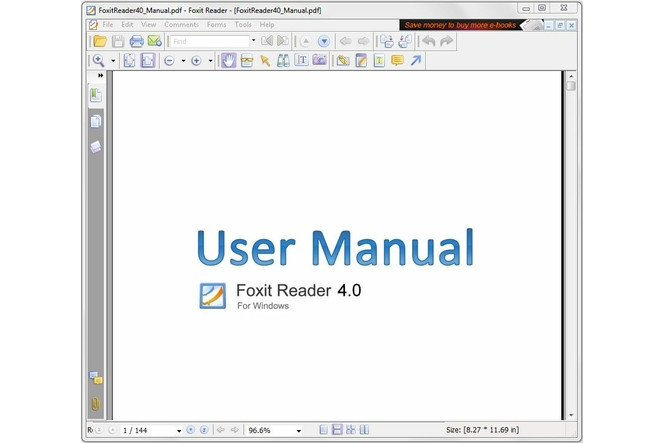The image size is (664, 443).
Task: Open the Find options dropdown arrow
Action: 253,41
